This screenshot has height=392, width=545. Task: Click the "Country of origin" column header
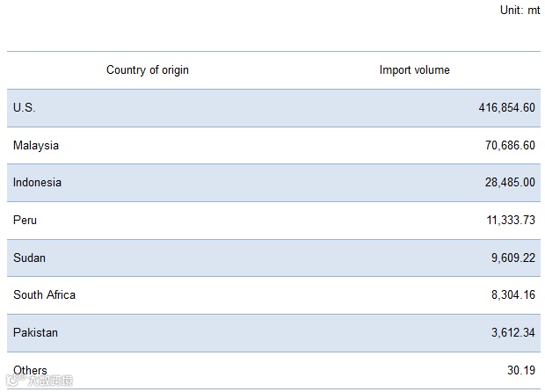[148, 70]
